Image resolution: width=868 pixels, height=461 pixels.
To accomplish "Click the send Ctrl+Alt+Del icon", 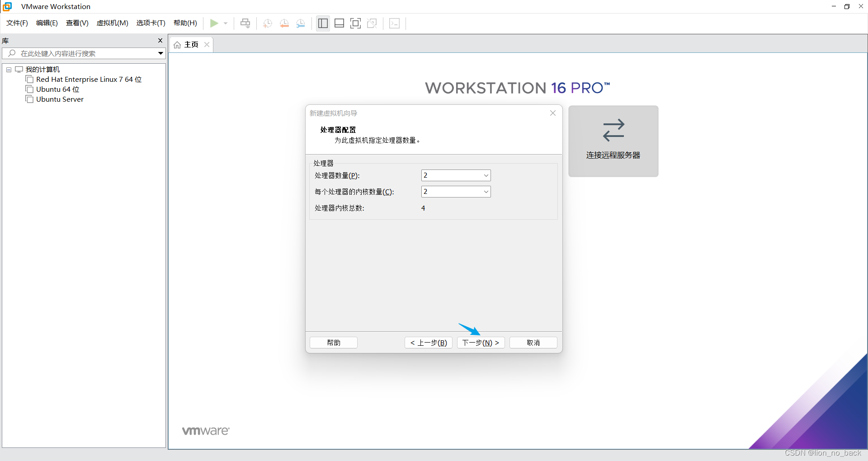I will tap(245, 23).
